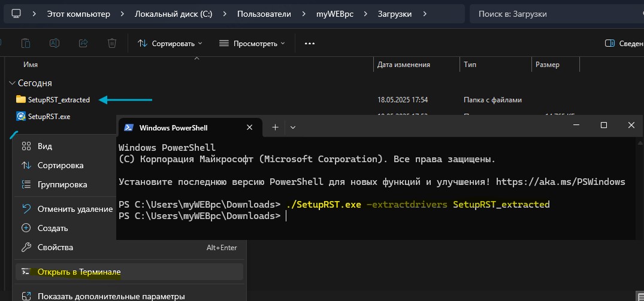Click the terminal icon beside Открыть в Терминале
The image size is (644, 301).
coord(26,272)
